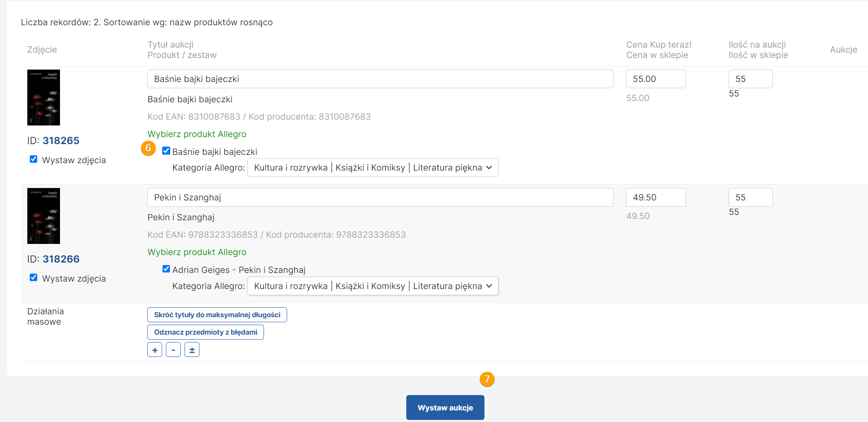Image resolution: width=868 pixels, height=422 pixels.
Task: Focus the auction title field Baśnie bajki bajeczki
Action: click(380, 79)
